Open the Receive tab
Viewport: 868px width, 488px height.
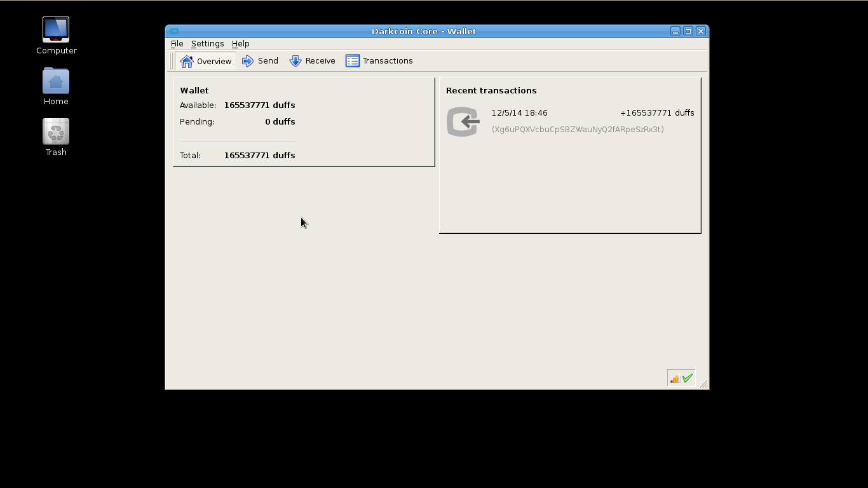(312, 61)
